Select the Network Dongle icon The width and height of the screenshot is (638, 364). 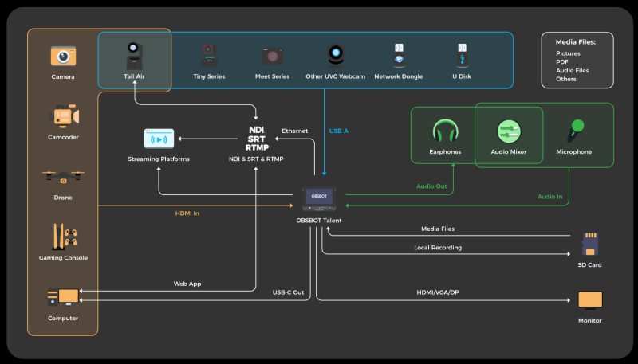(399, 56)
